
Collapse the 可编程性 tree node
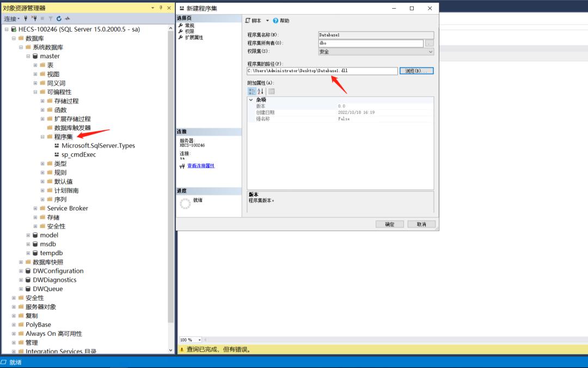(x=35, y=92)
